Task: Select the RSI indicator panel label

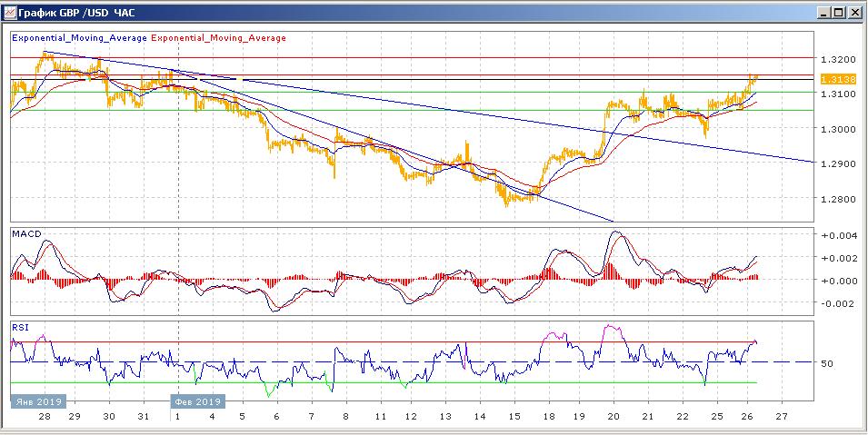Action: (20, 326)
